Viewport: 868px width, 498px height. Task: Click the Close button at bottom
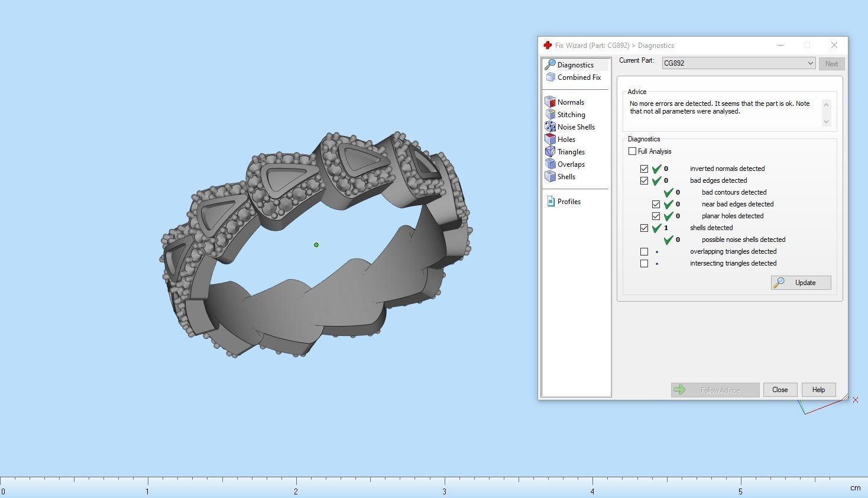click(x=779, y=390)
